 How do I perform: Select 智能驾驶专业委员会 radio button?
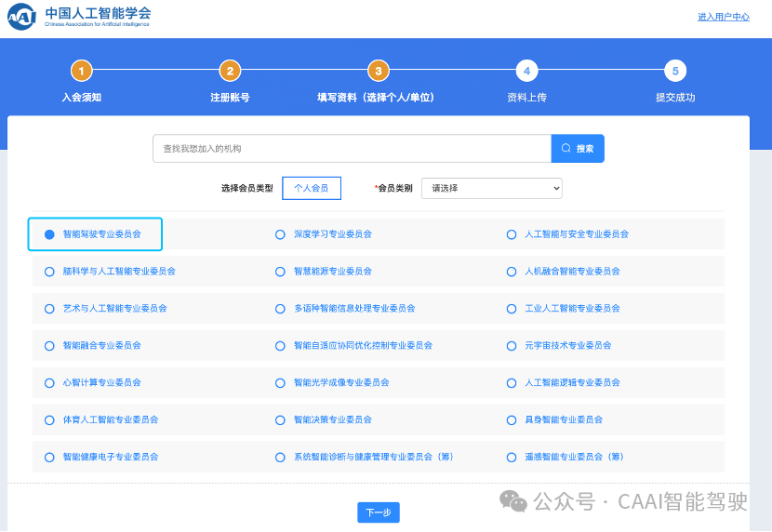[49, 234]
